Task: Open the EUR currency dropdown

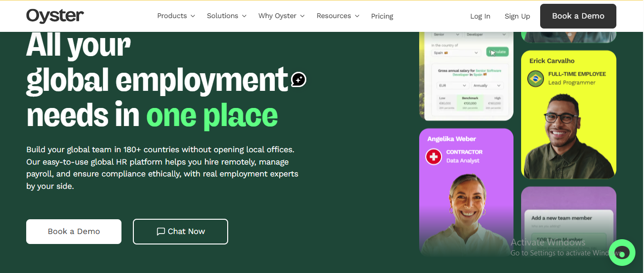Action: tap(453, 86)
